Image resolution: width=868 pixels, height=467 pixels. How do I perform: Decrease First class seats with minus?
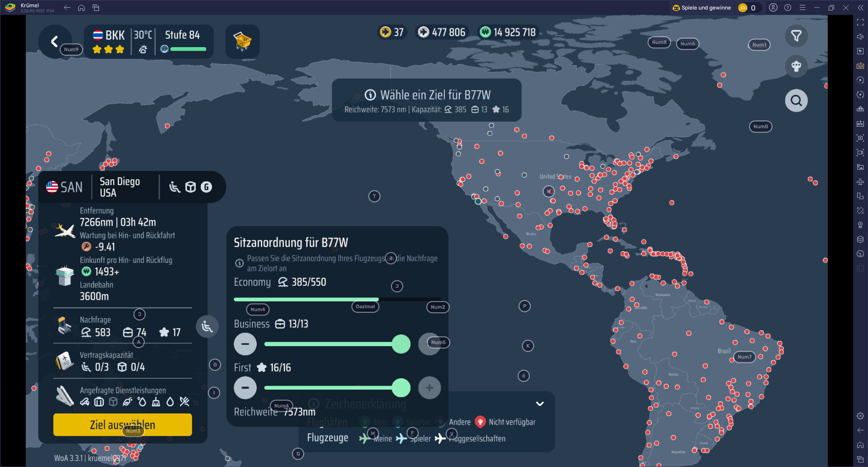click(245, 388)
